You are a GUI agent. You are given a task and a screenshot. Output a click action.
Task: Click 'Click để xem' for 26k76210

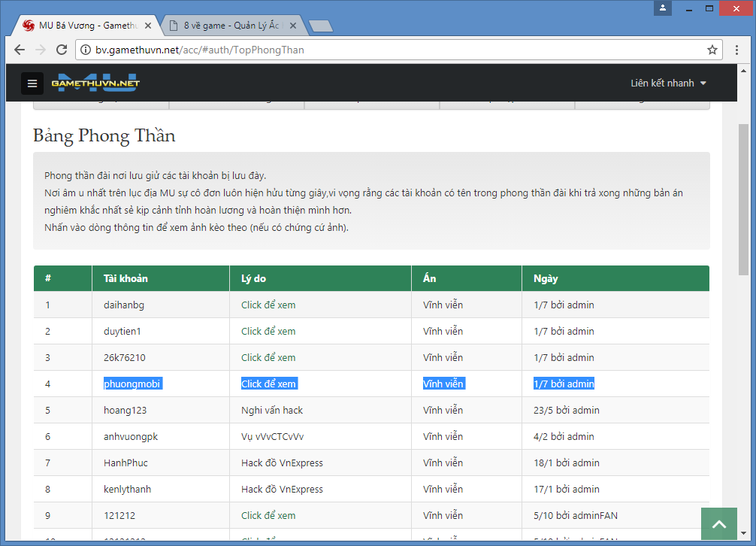pos(268,357)
